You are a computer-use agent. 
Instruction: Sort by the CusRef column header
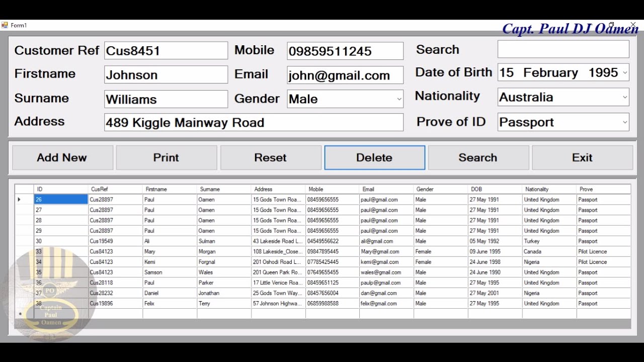pyautogui.click(x=115, y=189)
